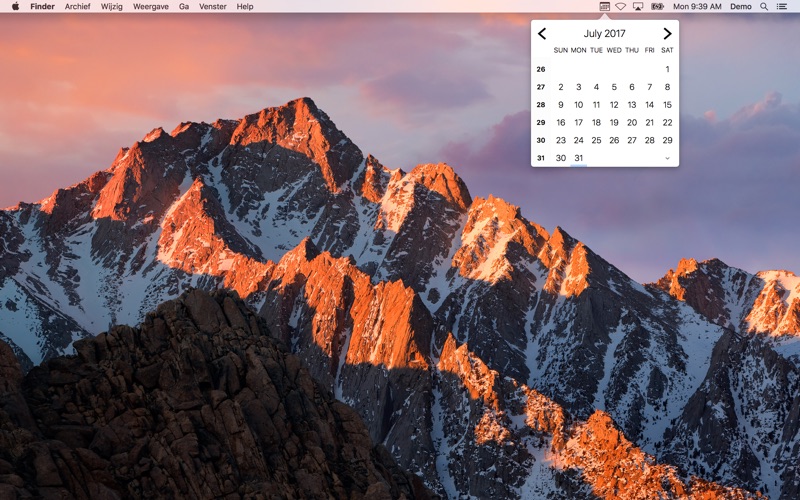Click week number 29 in calendar
This screenshot has height=500, width=800.
(541, 123)
